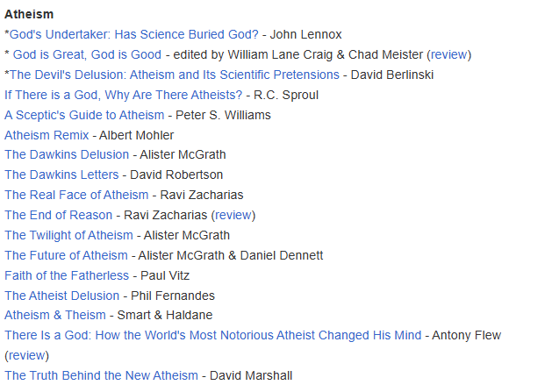Open "The Real Face of Atheism" link

click(x=76, y=195)
